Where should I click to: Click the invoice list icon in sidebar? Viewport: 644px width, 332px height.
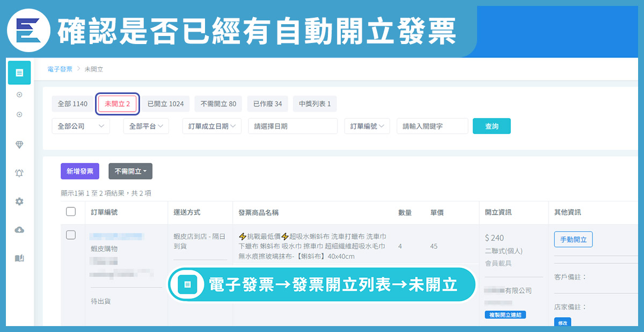click(x=19, y=73)
